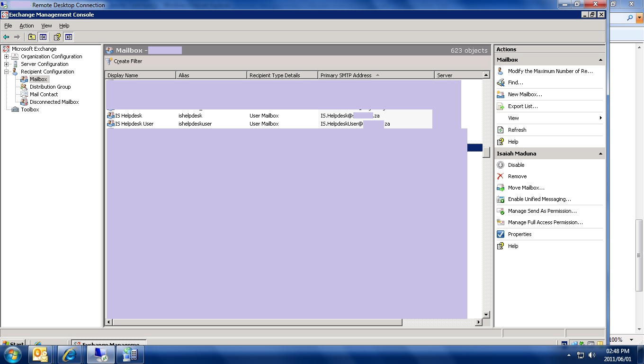Click Remote Desktop Connection taskbar icon
This screenshot has width=644, height=364.
click(101, 355)
